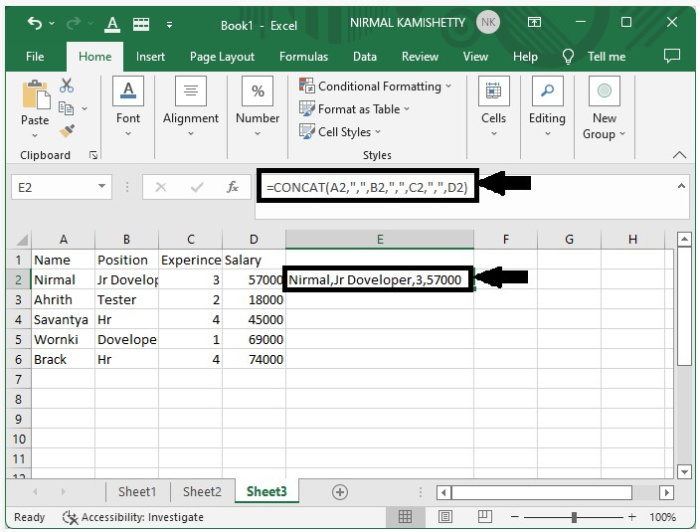The height and width of the screenshot is (532, 700).
Task: Click the Format Painter brush icon
Action: click(x=68, y=130)
